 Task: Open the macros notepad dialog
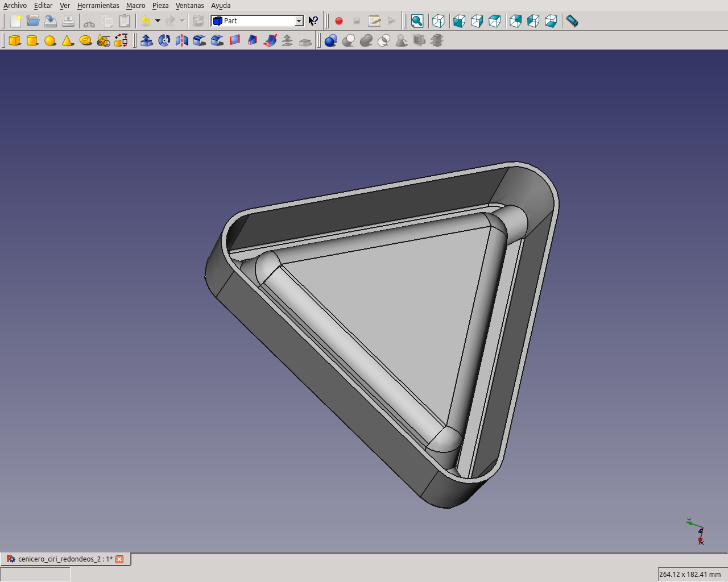(374, 21)
